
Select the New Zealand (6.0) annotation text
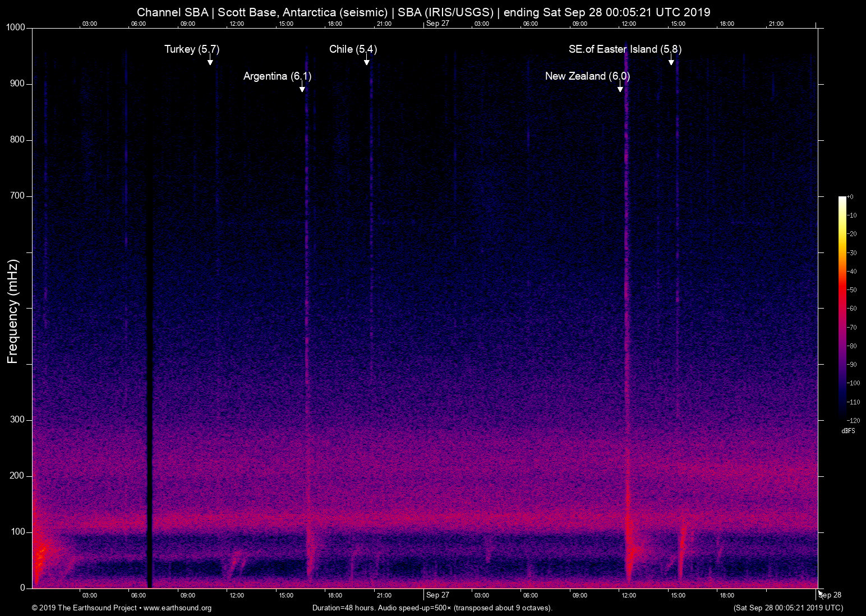pyautogui.click(x=587, y=76)
